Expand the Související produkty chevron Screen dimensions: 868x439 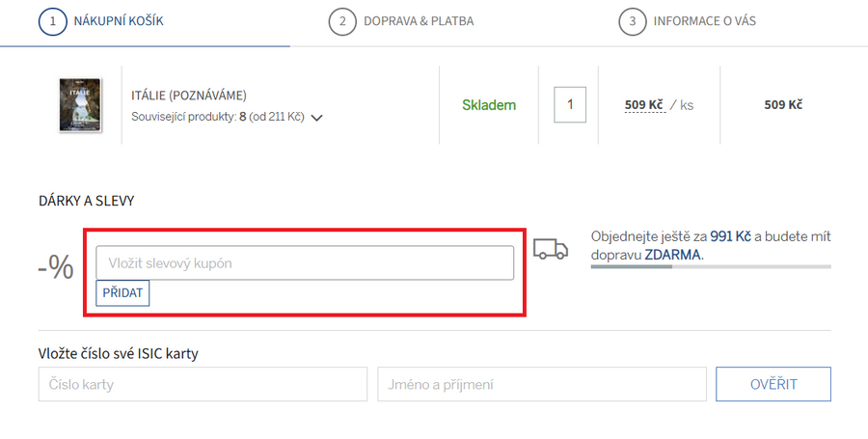pyautogui.click(x=317, y=118)
